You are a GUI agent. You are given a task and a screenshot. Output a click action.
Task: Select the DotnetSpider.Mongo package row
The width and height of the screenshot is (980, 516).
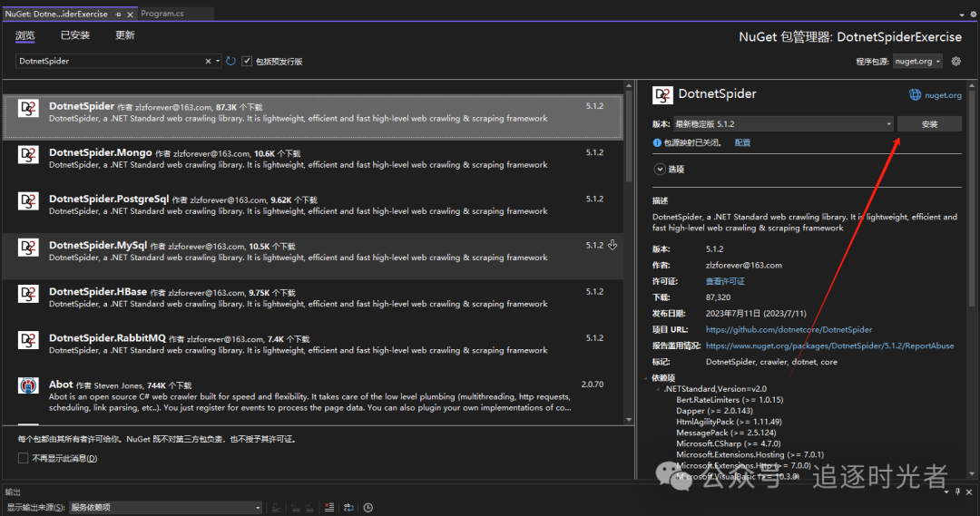(x=312, y=159)
